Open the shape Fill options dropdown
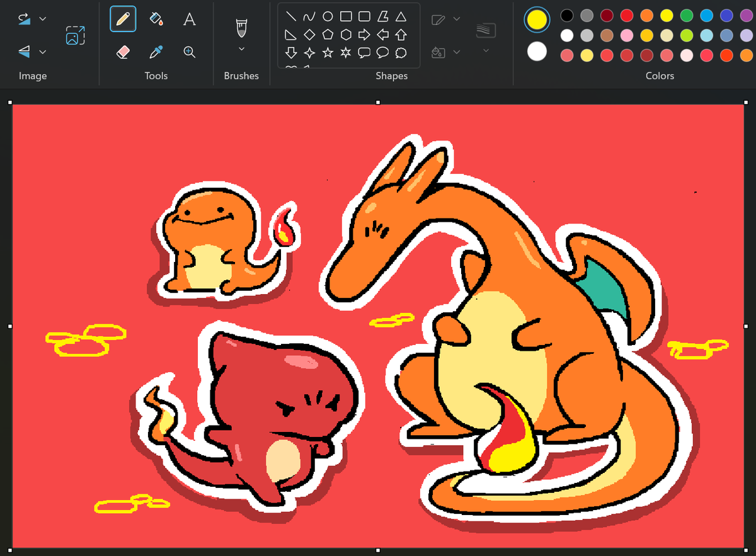 click(x=456, y=52)
